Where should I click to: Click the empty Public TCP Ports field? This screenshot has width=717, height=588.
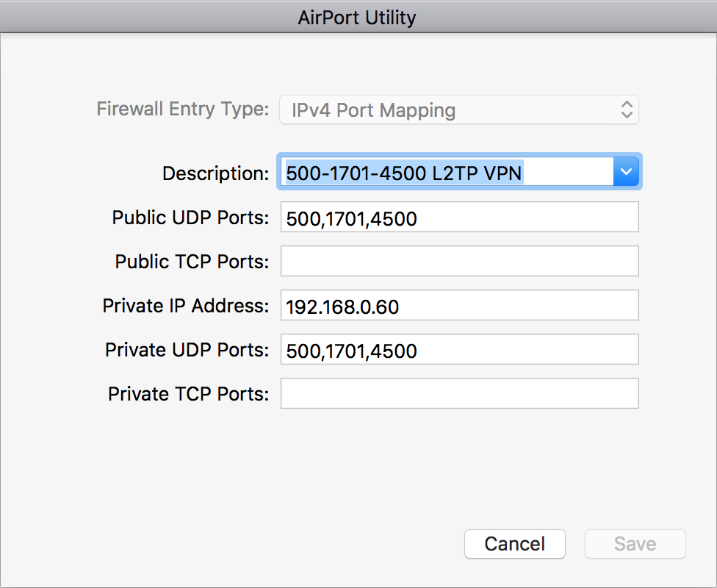(460, 261)
